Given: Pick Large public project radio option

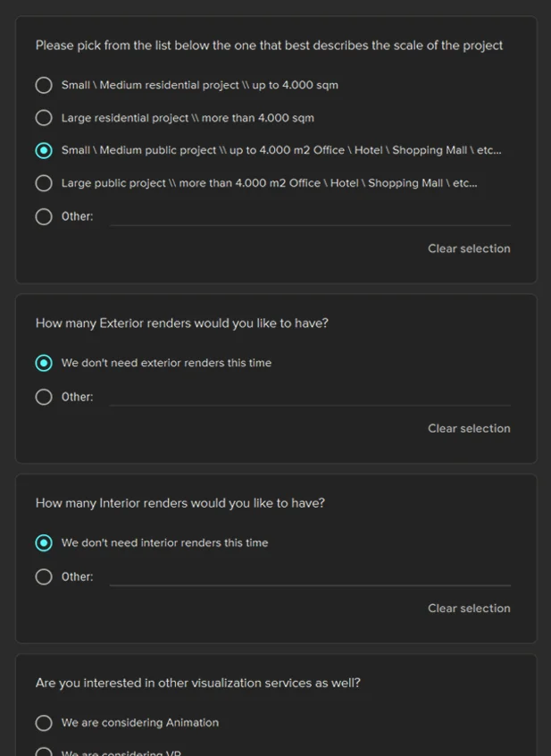Looking at the screenshot, I should [44, 183].
